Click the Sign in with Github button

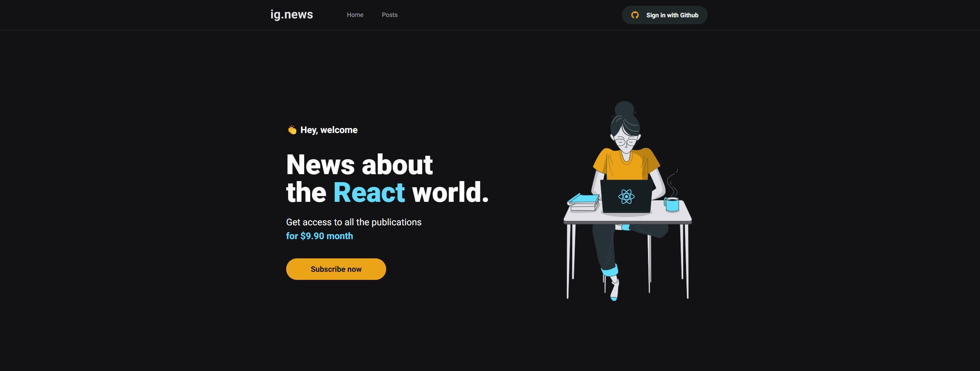tap(664, 15)
